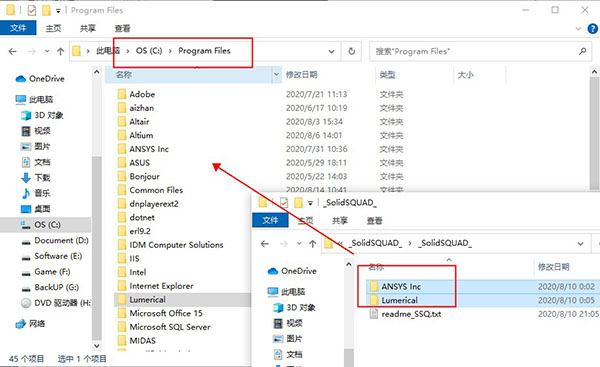Click Program Files in the address breadcrumb
The height and width of the screenshot is (367, 600).
tap(204, 51)
